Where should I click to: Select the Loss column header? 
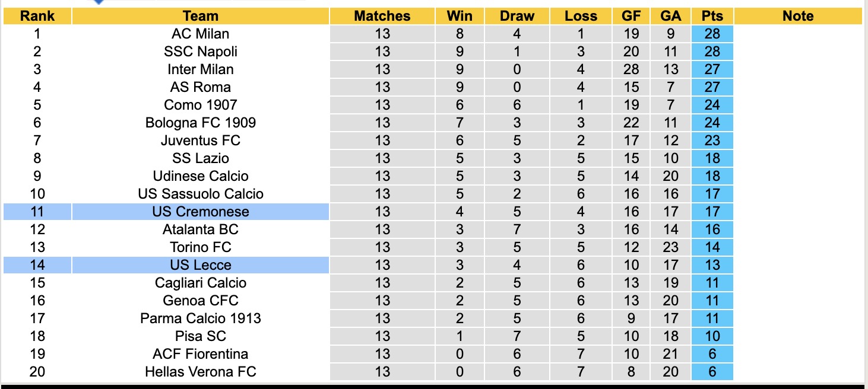point(581,16)
